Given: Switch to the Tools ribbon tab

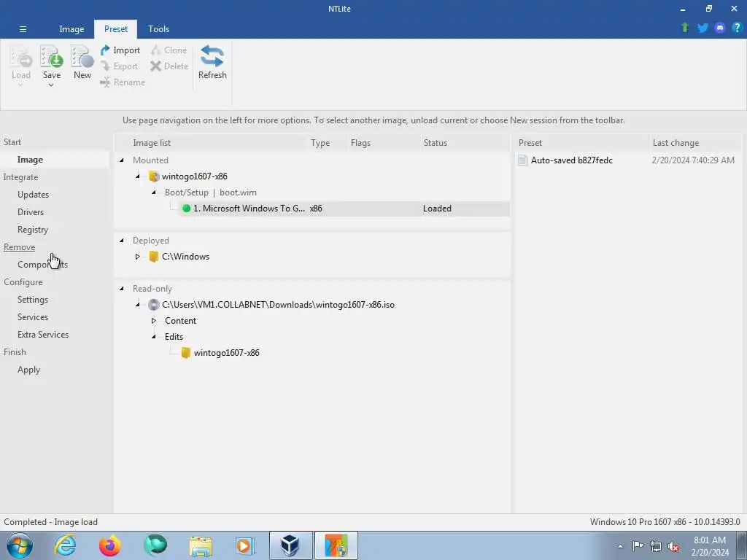Looking at the screenshot, I should [x=158, y=29].
